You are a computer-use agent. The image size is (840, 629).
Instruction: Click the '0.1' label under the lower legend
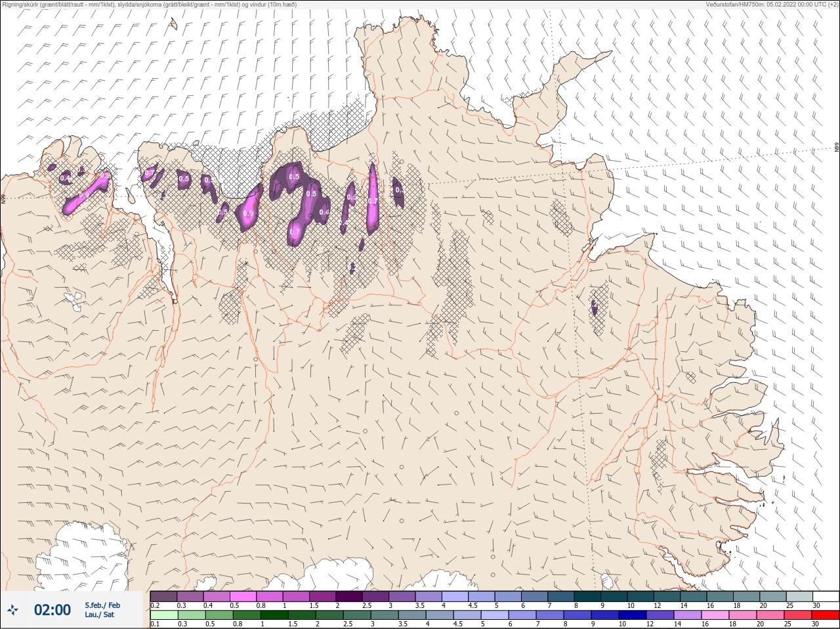155,624
